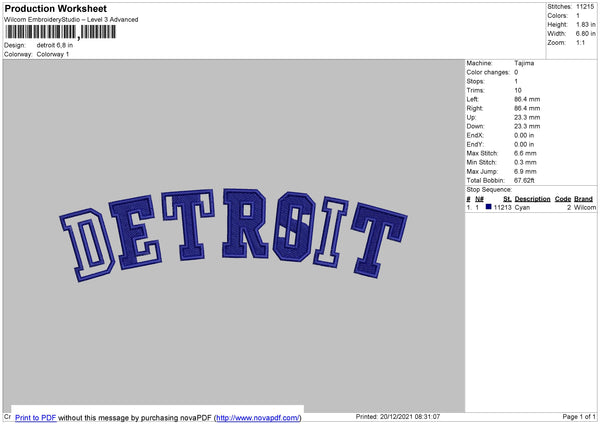The height and width of the screenshot is (424, 600).
Task: Select the Height value 1.83 in
Action: tap(585, 24)
